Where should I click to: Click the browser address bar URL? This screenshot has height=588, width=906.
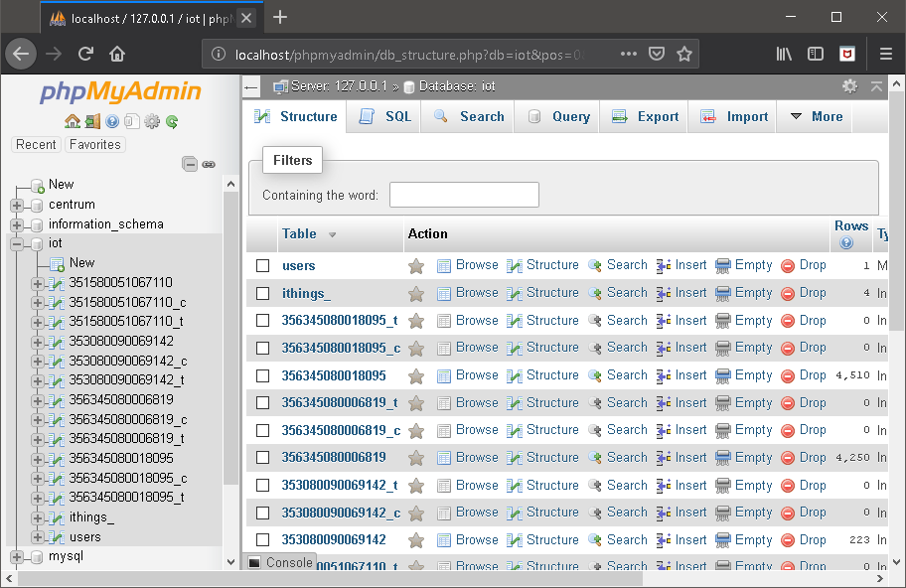point(409,55)
